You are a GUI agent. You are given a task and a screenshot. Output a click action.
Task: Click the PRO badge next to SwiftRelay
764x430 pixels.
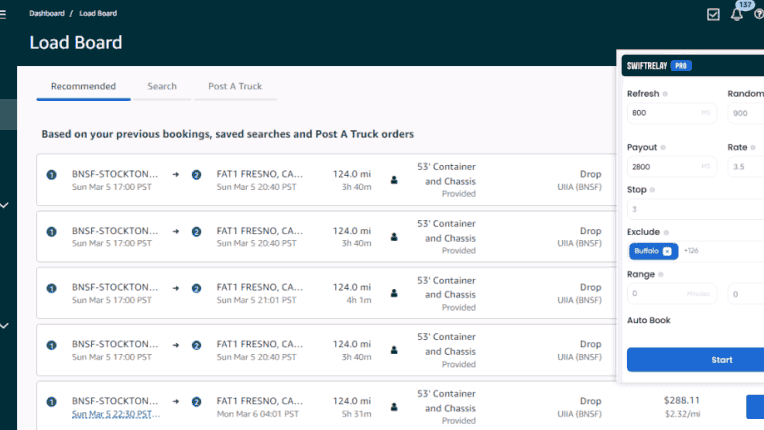[x=681, y=66]
